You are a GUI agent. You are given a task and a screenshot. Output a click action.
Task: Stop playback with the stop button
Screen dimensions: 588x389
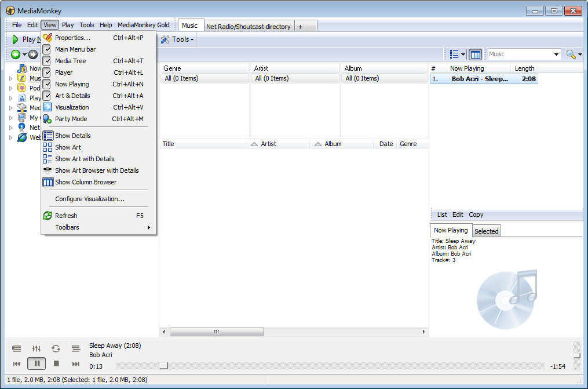click(x=56, y=363)
